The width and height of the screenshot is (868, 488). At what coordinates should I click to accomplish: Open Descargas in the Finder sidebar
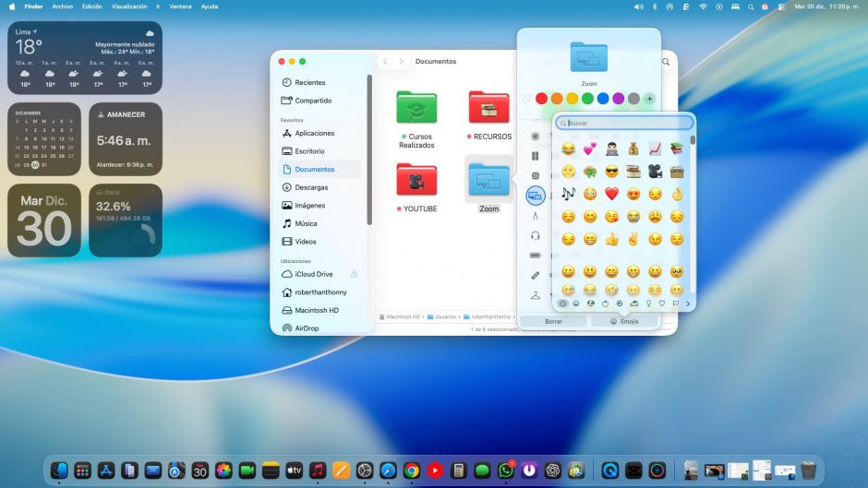tap(310, 187)
